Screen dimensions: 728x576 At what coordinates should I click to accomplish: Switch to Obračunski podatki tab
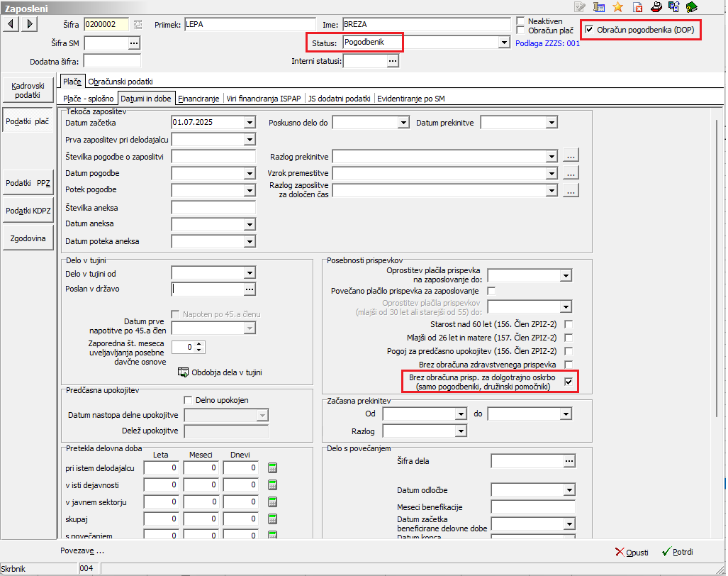[121, 82]
